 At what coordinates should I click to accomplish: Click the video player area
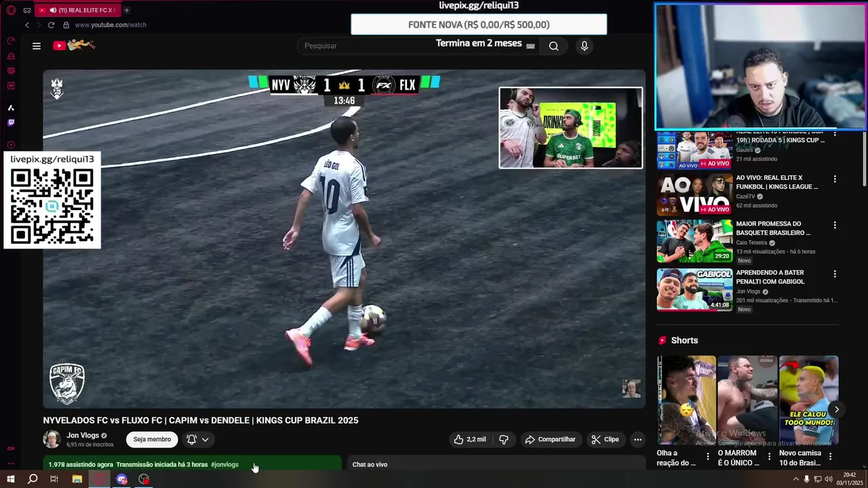pyautogui.click(x=344, y=239)
